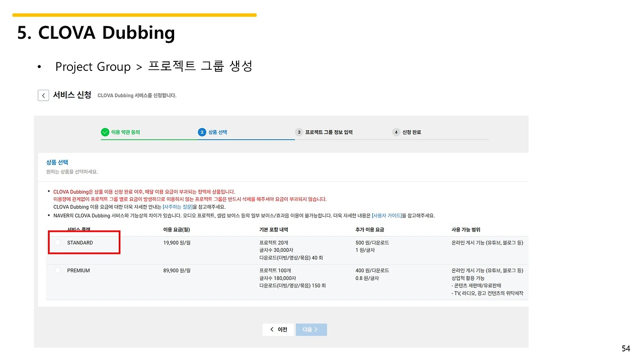Select the STANDARD plan radio button
Viewport: 644px width, 362px height.
pos(58,243)
